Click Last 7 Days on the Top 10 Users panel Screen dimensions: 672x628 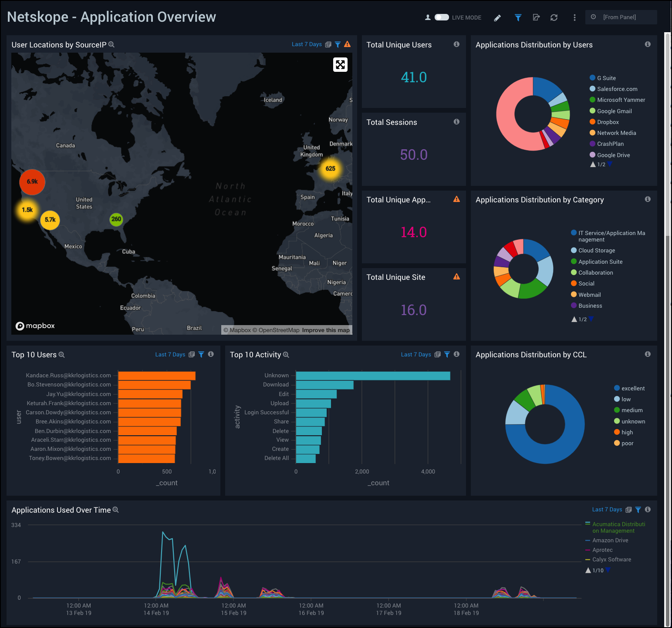coord(170,354)
